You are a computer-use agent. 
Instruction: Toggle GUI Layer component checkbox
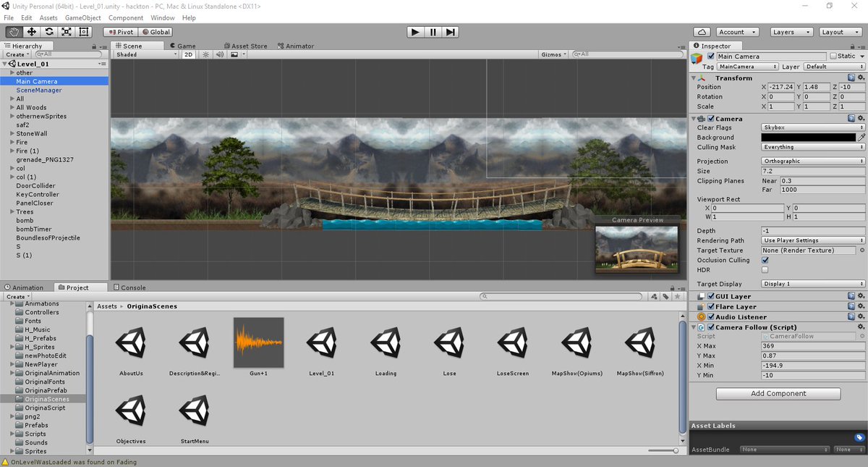711,296
